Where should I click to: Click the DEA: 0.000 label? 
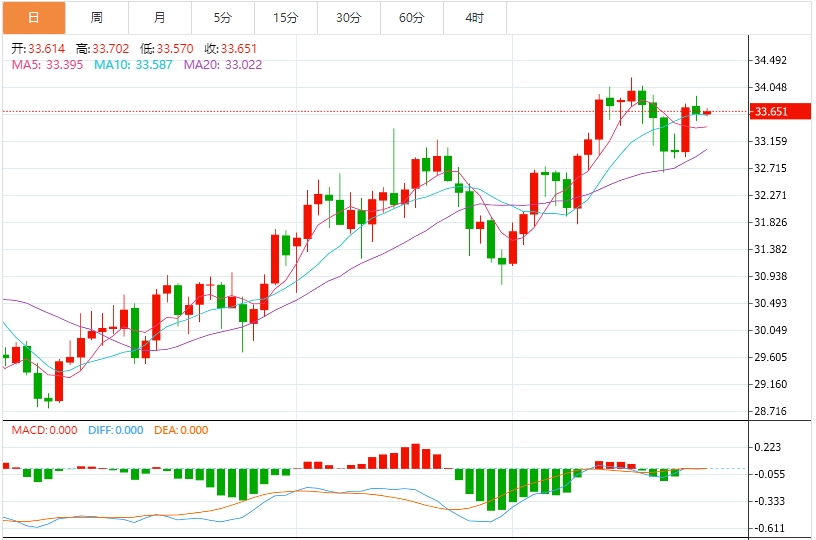click(181, 430)
